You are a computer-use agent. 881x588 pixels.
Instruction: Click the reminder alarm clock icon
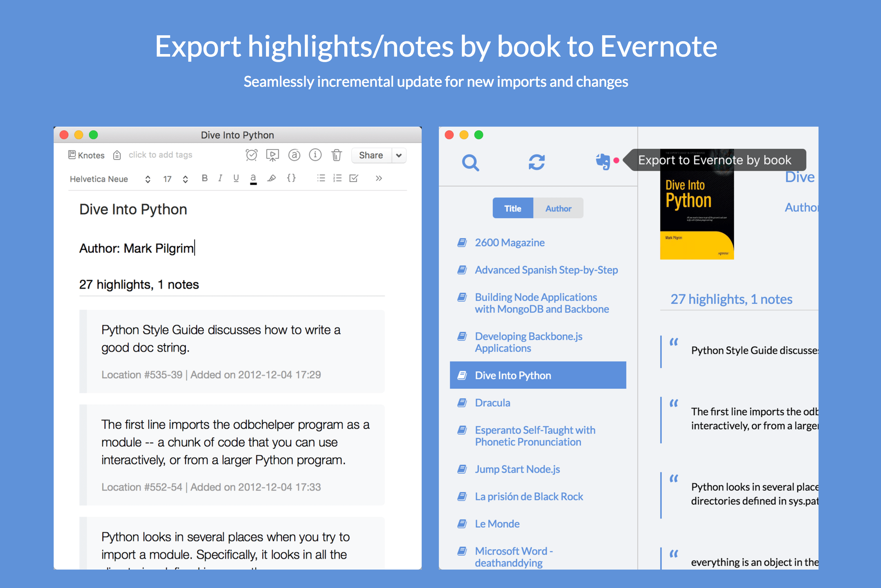tap(252, 155)
